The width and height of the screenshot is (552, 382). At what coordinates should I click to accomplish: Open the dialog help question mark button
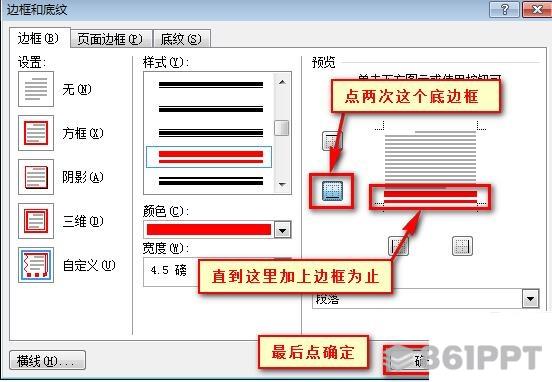504,10
